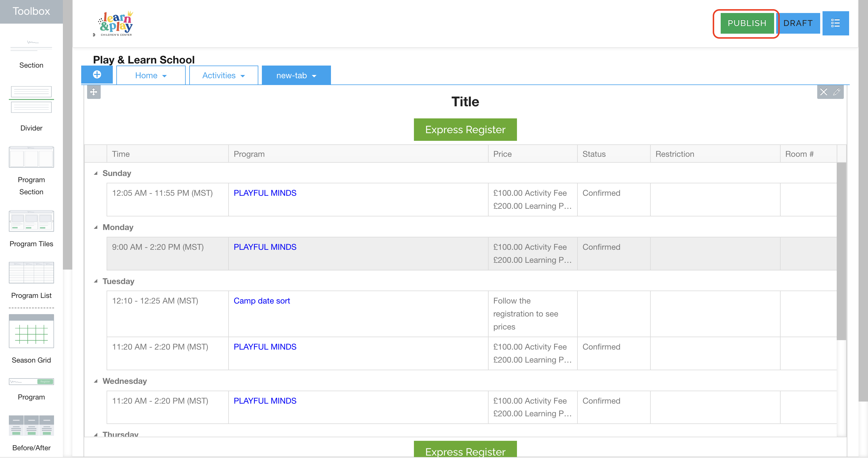Click the pencil edit icon on section
The image size is (868, 460).
[x=837, y=92]
